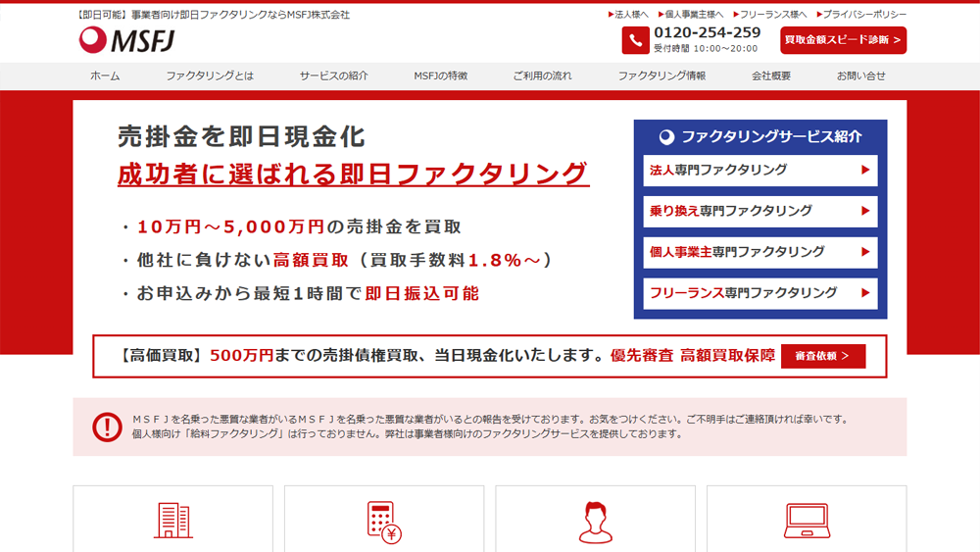Open the ファクタリングとは menu item
The width and height of the screenshot is (980, 552).
[x=210, y=75]
